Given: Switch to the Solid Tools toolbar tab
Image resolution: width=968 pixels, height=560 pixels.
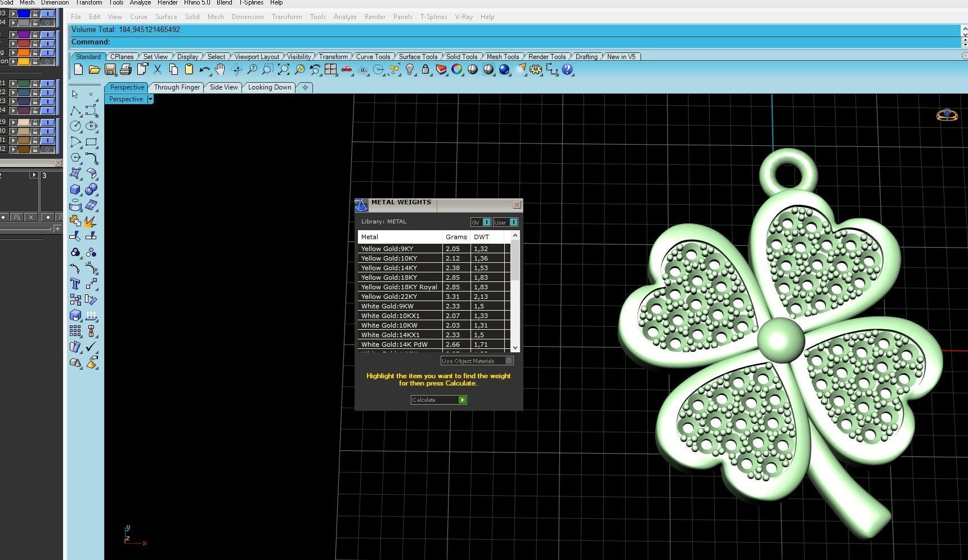Looking at the screenshot, I should pyautogui.click(x=461, y=57).
